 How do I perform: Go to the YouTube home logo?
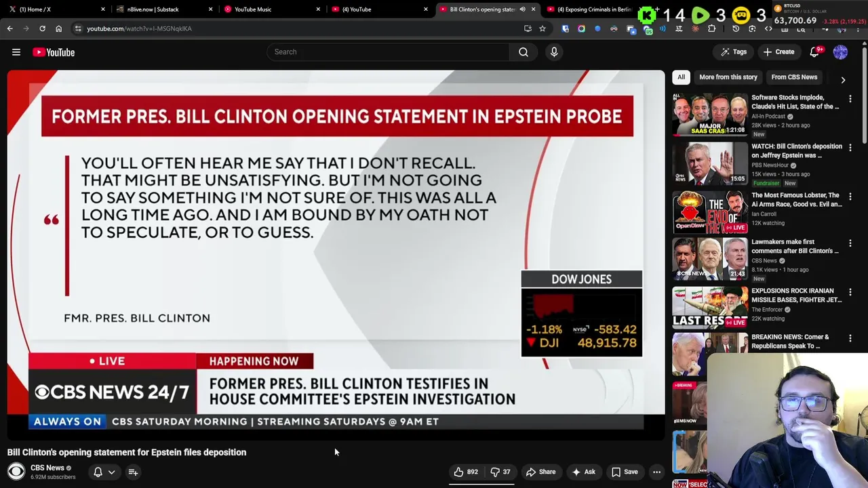pyautogui.click(x=54, y=52)
